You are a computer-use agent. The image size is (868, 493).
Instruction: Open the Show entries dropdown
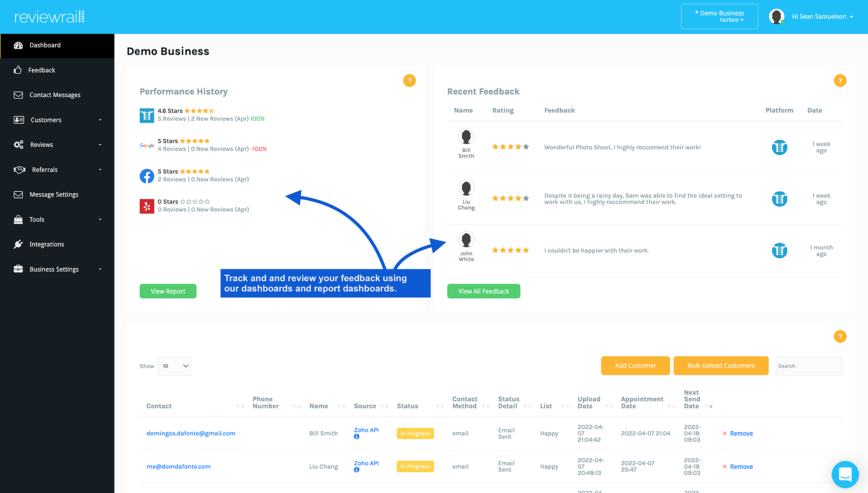click(174, 366)
